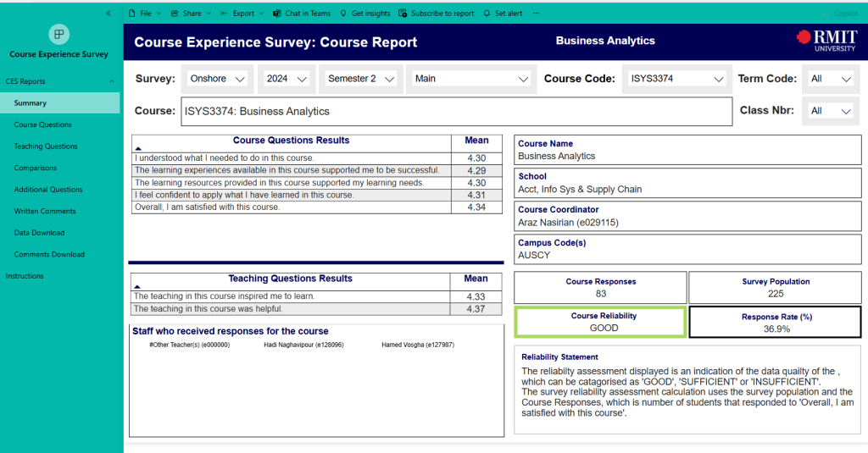Click the Course Experience Survey app icon

[x=58, y=34]
